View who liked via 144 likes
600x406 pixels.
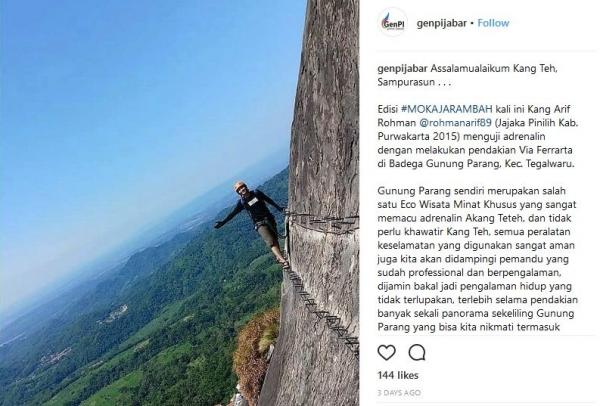(x=398, y=375)
